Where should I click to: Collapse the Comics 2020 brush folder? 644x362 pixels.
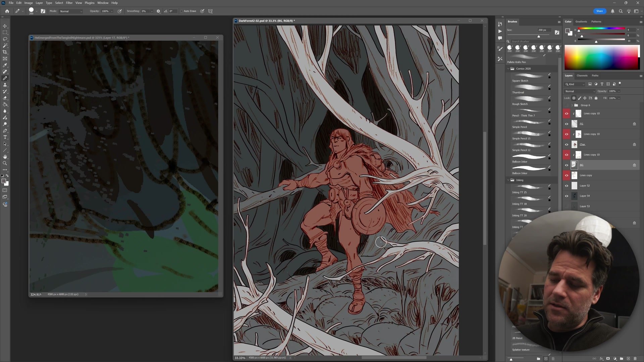click(508, 69)
